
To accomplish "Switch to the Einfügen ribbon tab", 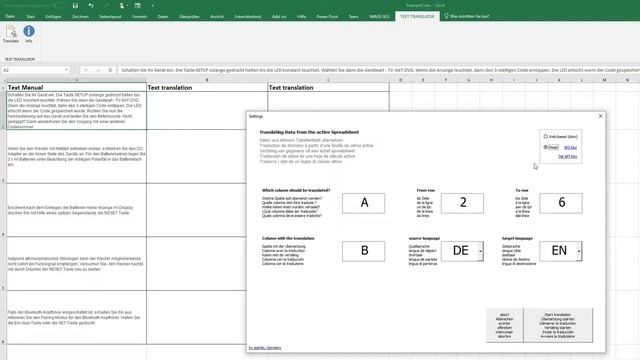I will (53, 16).
